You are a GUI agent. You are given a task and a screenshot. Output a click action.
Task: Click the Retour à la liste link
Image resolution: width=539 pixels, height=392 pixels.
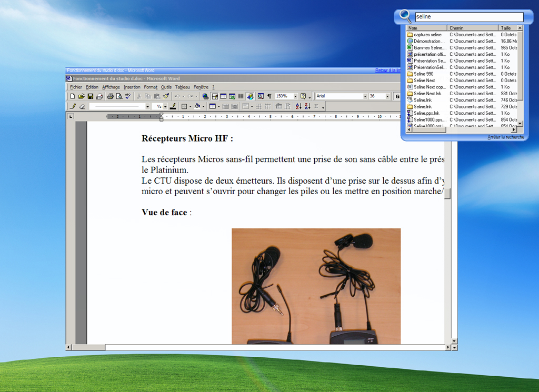(x=388, y=71)
